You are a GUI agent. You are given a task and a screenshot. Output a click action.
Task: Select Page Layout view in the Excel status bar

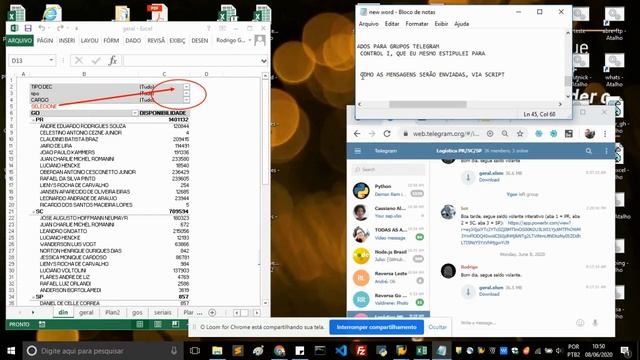click(x=158, y=324)
